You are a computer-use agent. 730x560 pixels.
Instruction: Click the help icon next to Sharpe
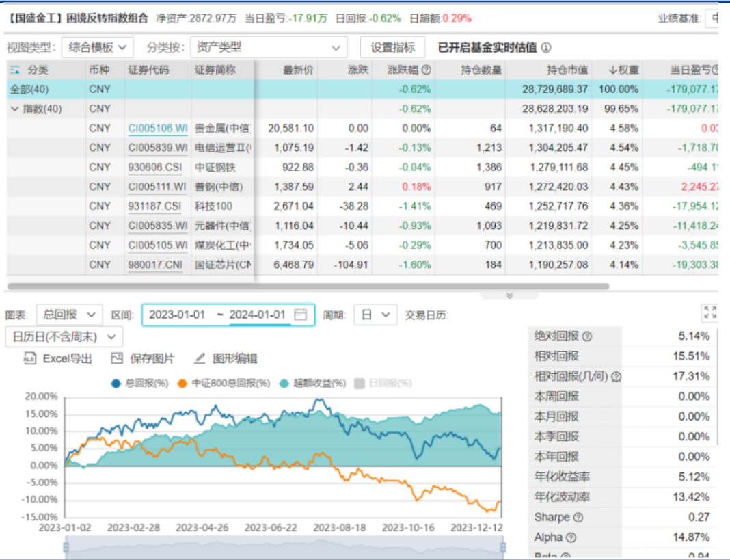(578, 518)
